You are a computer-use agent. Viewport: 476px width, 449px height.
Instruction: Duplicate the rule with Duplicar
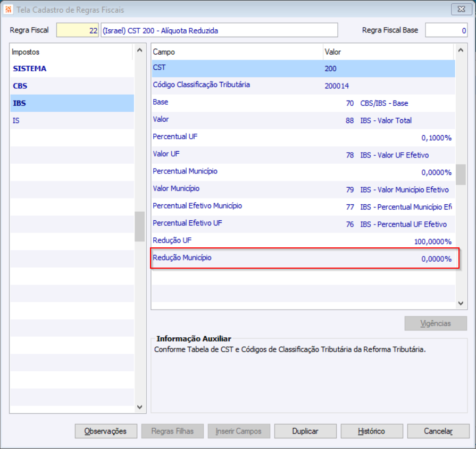point(305,431)
